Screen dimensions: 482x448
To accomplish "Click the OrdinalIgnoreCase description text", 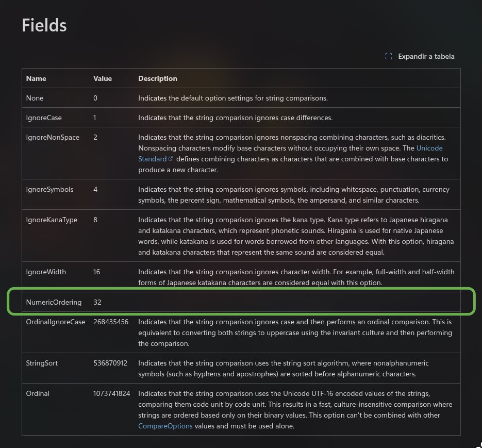I will click(x=295, y=333).
